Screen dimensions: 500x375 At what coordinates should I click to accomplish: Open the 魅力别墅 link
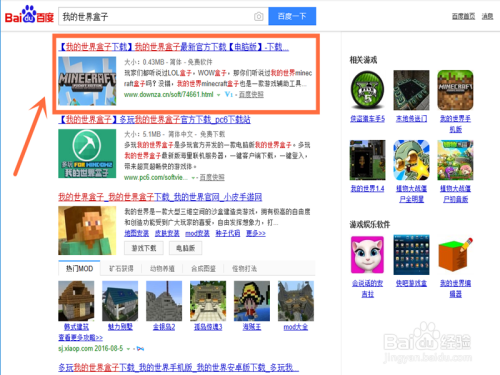coord(120,327)
